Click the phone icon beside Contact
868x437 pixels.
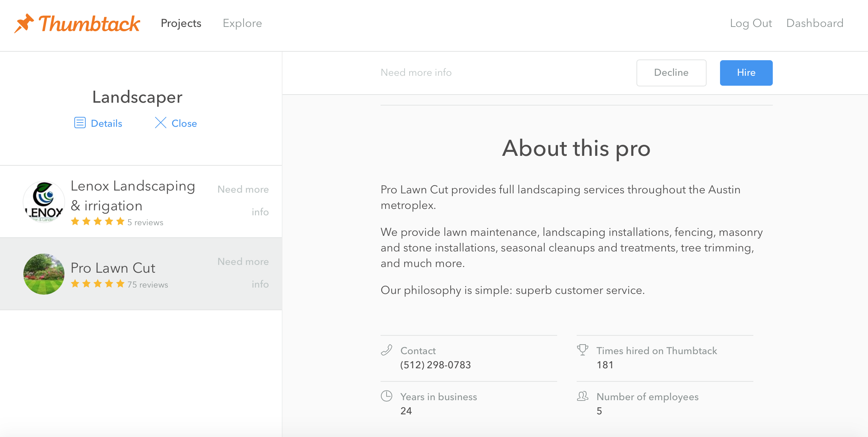point(386,350)
